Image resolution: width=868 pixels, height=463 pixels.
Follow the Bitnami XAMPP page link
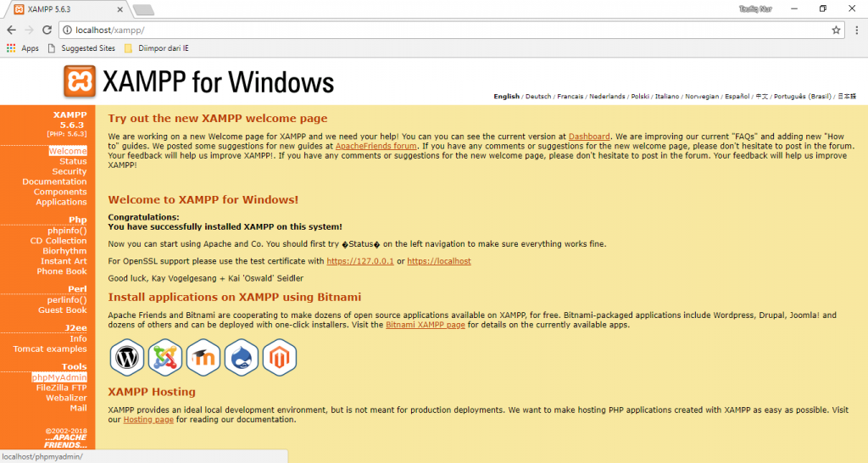426,325
